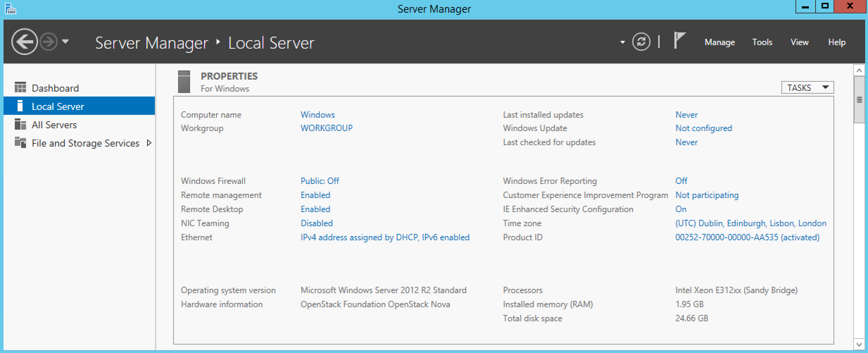Click the UTC Dublin time zone link
868x353 pixels.
751,223
